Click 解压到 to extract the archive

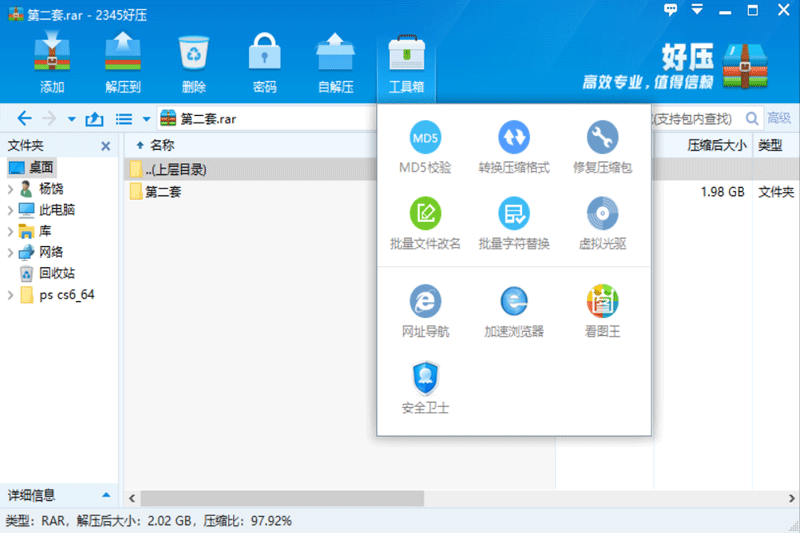pyautogui.click(x=122, y=62)
